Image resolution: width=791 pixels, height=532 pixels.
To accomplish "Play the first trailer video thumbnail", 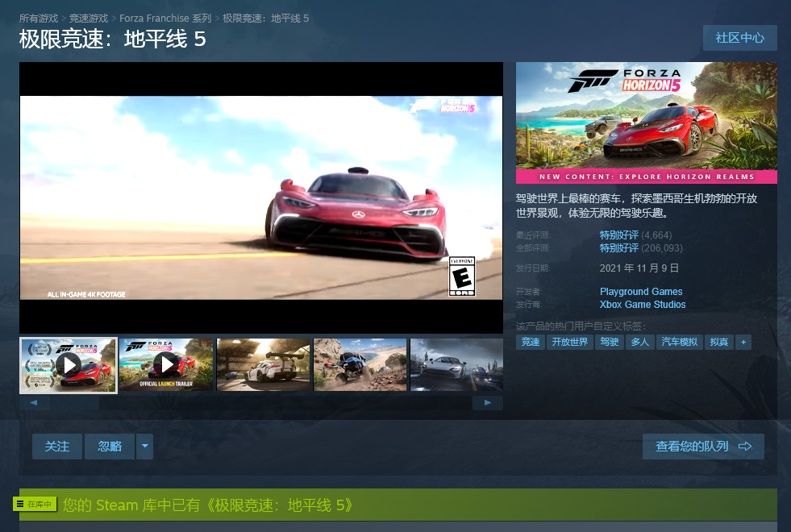I will click(x=69, y=365).
